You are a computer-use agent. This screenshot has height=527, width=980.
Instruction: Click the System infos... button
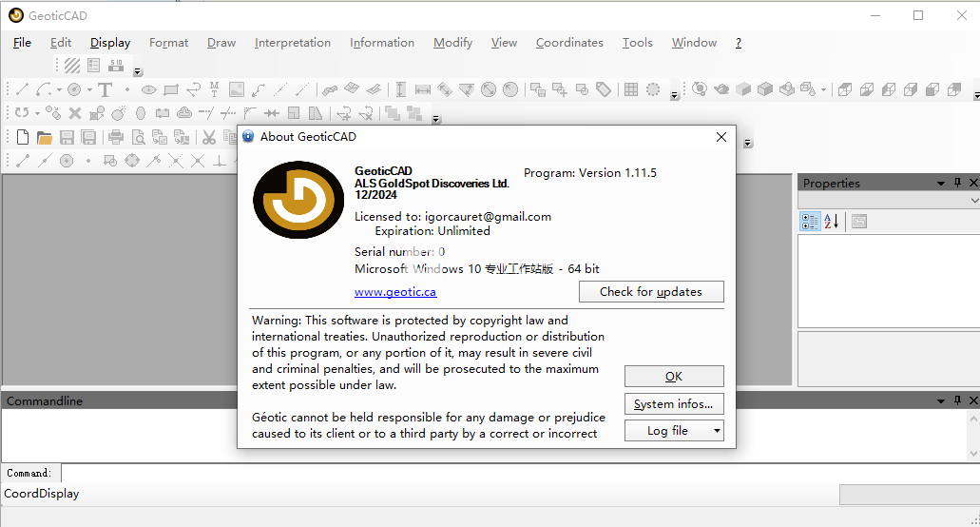click(674, 404)
